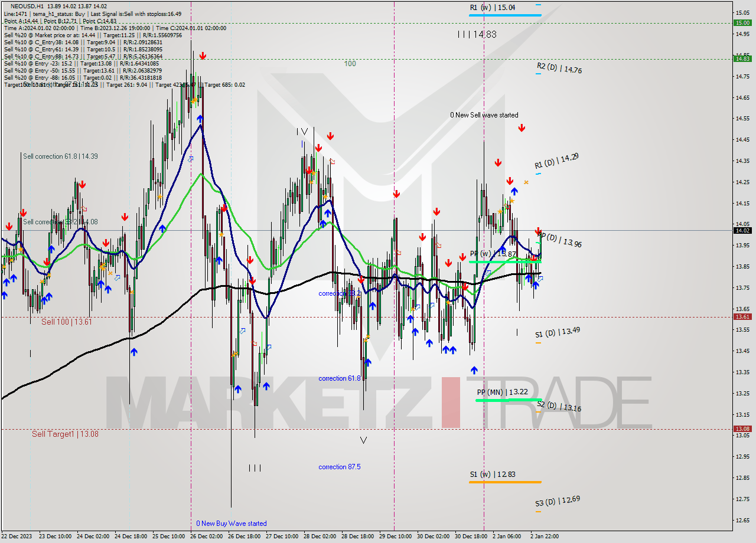Click the 'Sell 100 | 13.61' label
This screenshot has width=756, height=543.
tap(66, 322)
